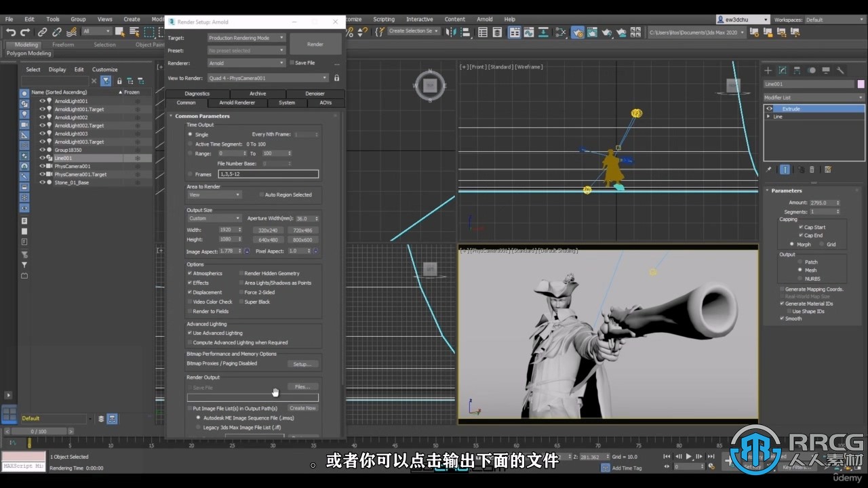Click the Render button
This screenshot has height=488, width=868.
coord(315,44)
